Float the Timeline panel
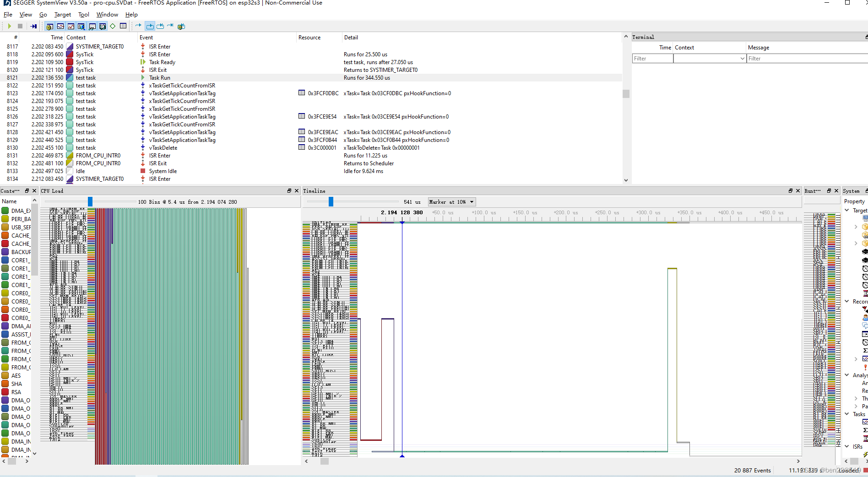 (x=791, y=191)
